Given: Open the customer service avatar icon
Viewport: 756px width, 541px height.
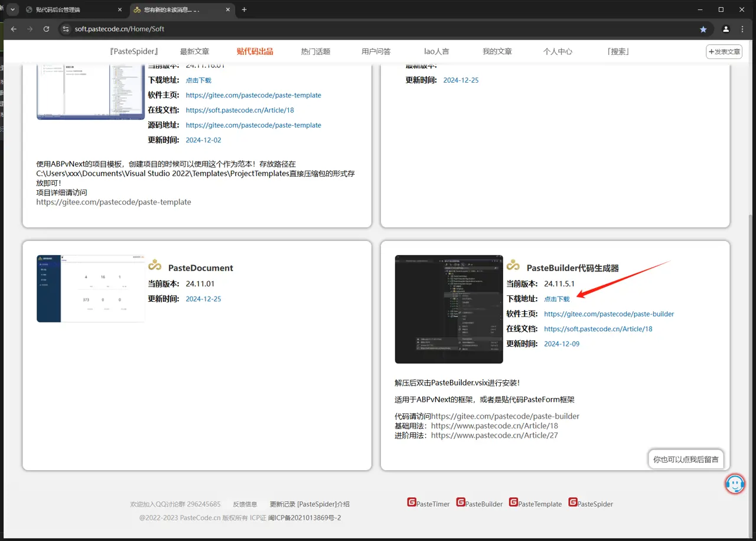Looking at the screenshot, I should (x=735, y=484).
